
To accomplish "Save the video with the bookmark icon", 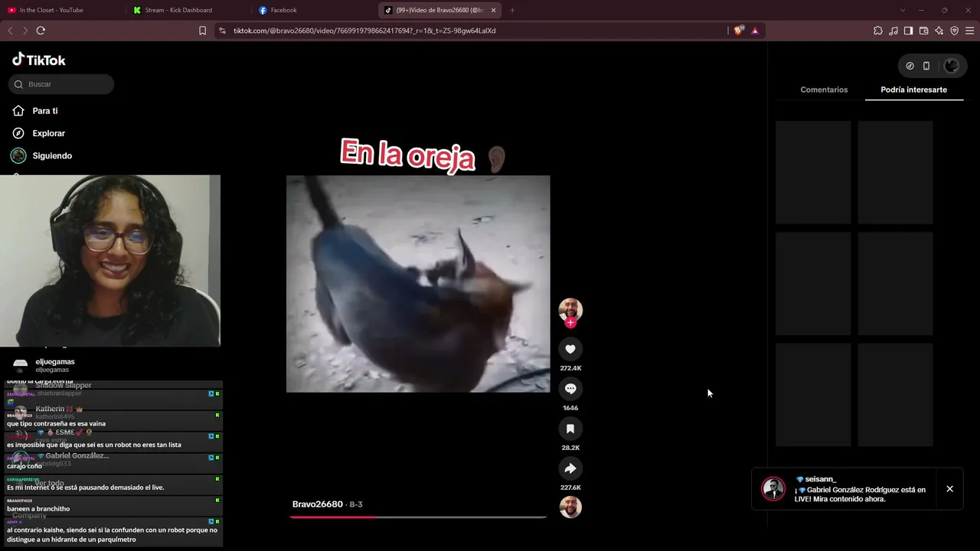I will click(570, 429).
